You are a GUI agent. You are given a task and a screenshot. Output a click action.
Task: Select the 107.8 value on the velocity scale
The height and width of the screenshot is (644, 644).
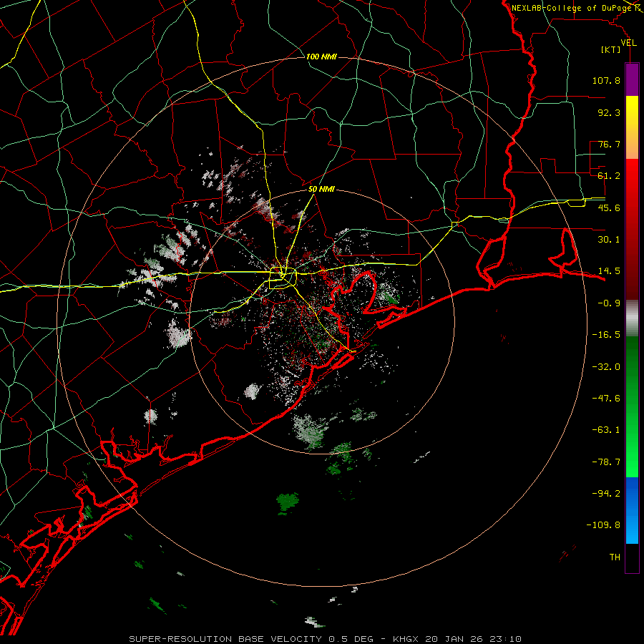606,80
